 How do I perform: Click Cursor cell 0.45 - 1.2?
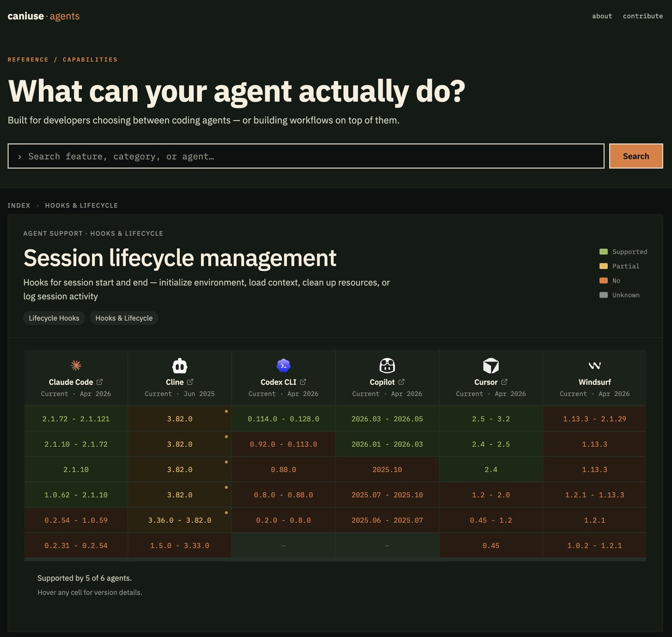coord(491,520)
